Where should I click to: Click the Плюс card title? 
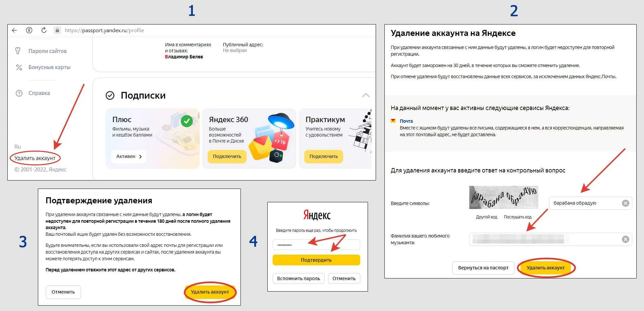[122, 119]
